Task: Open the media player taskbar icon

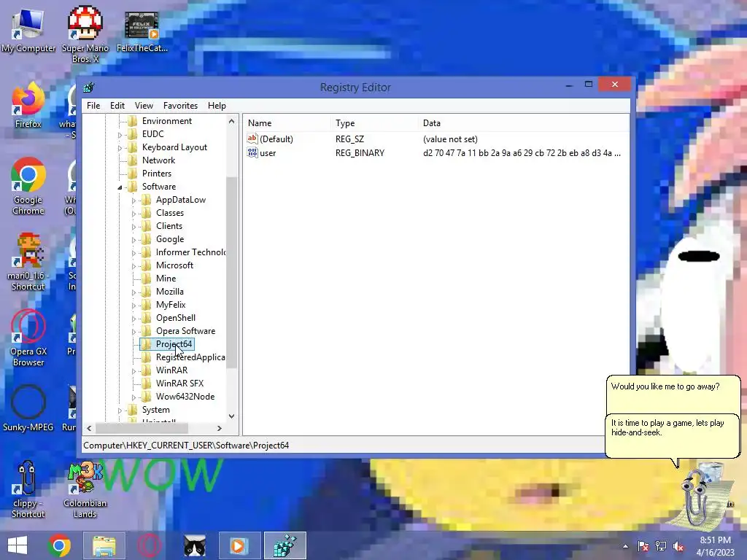Action: (239, 545)
